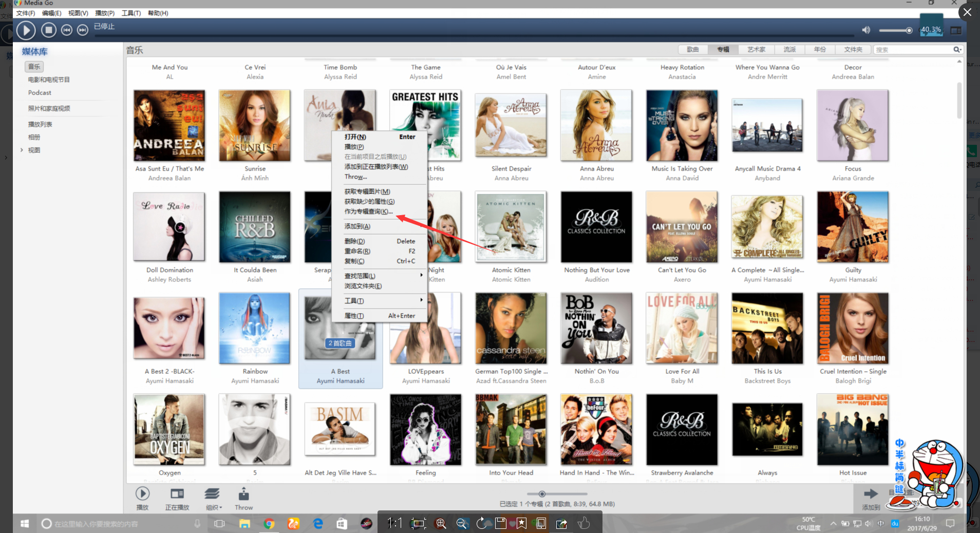Image resolution: width=980 pixels, height=533 pixels.
Task: Skip to the previous track
Action: 67,30
